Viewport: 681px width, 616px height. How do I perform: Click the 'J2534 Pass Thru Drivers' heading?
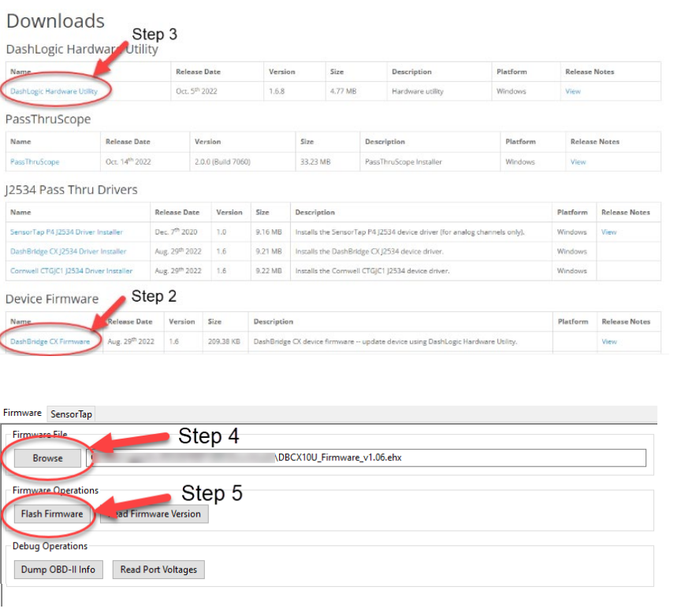[71, 190]
